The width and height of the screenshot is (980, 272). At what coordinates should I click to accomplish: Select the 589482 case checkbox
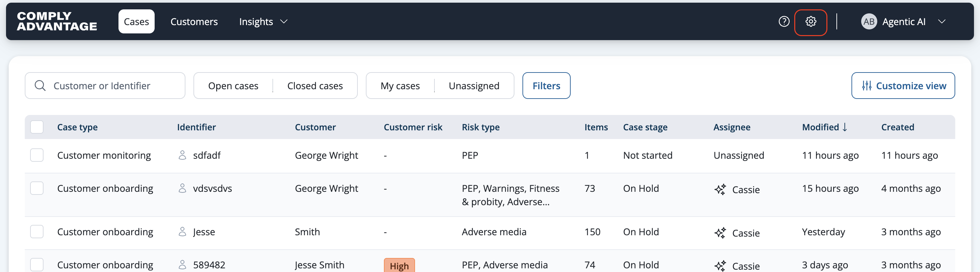37,265
